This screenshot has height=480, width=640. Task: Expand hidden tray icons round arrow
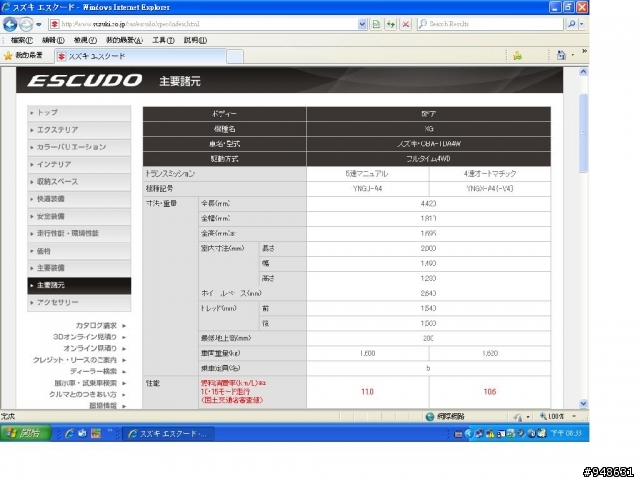(x=468, y=433)
